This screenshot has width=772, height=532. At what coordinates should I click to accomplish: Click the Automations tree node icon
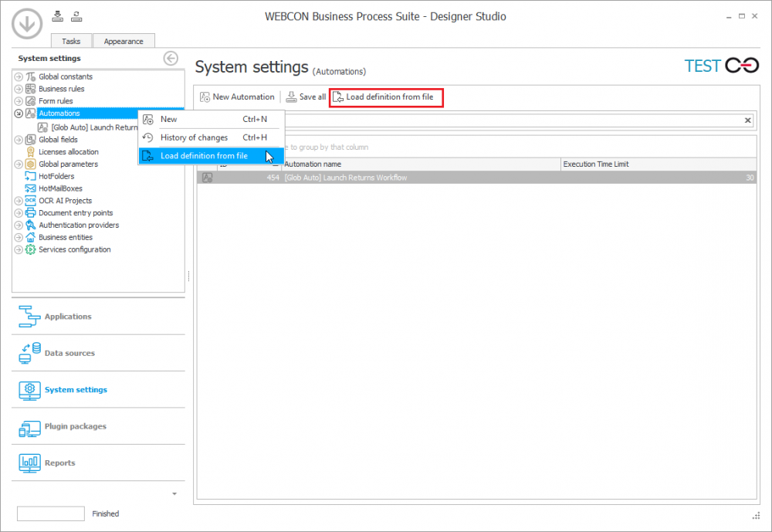31,114
